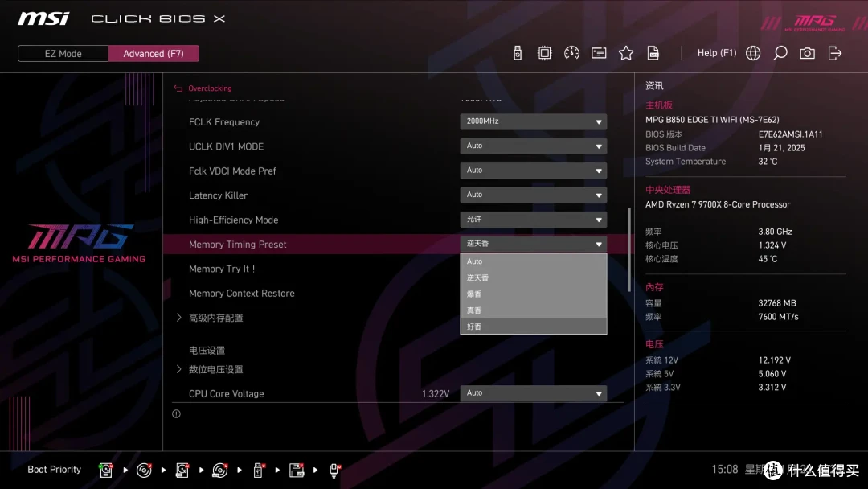Switch to Advanced (F7) mode
868x489 pixels.
[x=154, y=54]
